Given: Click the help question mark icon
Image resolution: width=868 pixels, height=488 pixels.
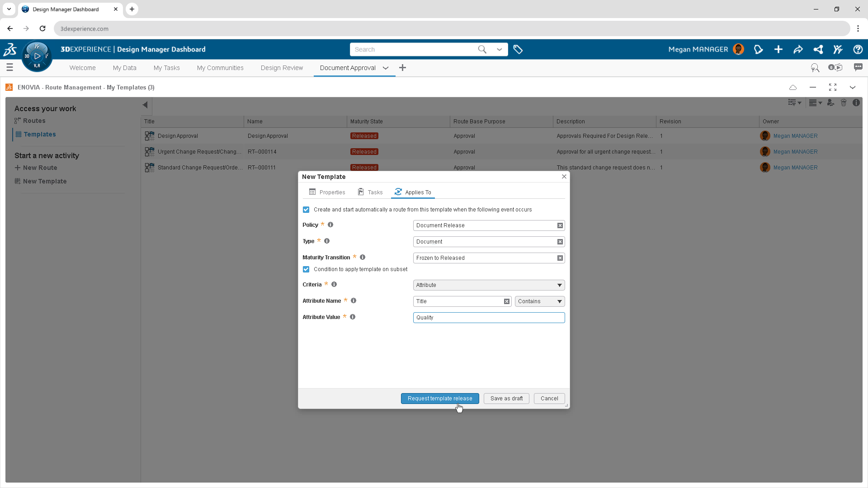Looking at the screenshot, I should coord(858,50).
